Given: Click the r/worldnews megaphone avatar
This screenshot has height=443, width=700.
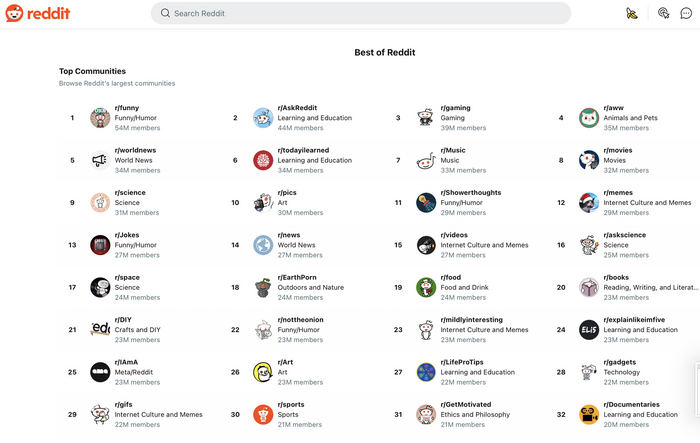Looking at the screenshot, I should [x=100, y=160].
